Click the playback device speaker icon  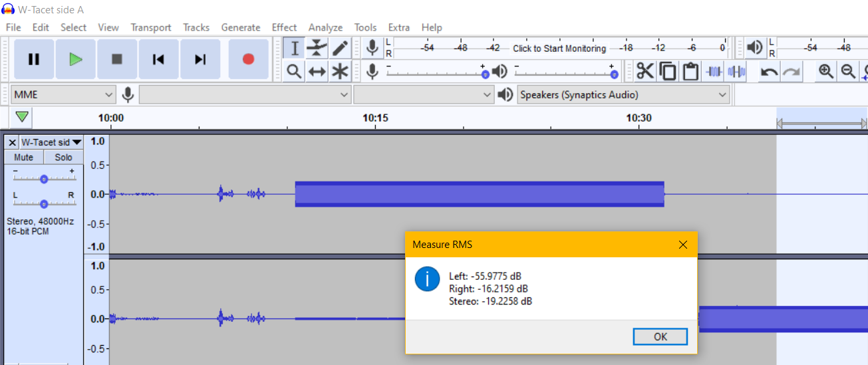click(x=506, y=95)
